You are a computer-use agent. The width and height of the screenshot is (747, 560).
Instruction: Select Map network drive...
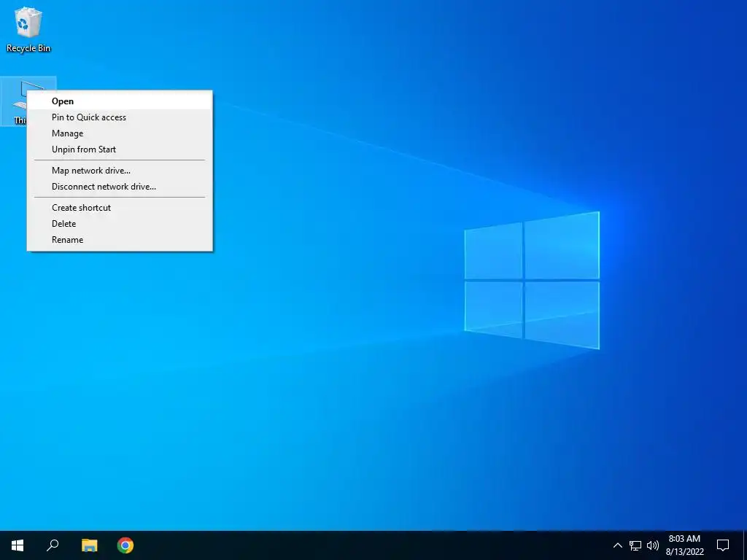pyautogui.click(x=120, y=171)
